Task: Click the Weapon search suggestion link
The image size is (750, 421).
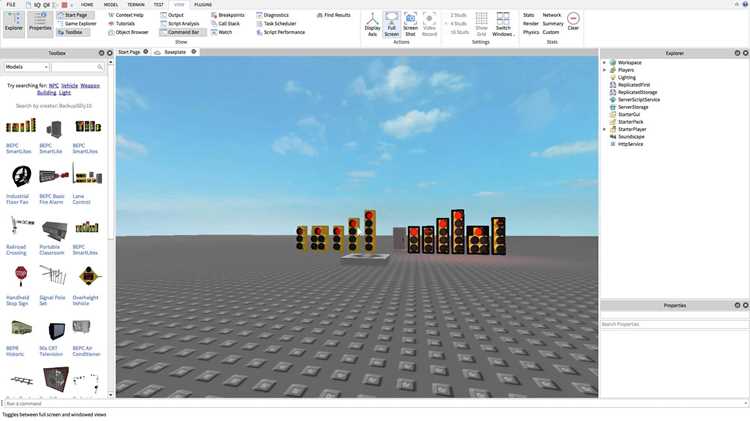Action: [x=90, y=86]
